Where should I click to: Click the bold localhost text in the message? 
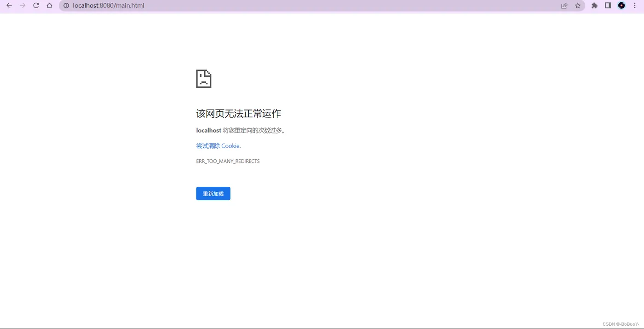pyautogui.click(x=208, y=130)
